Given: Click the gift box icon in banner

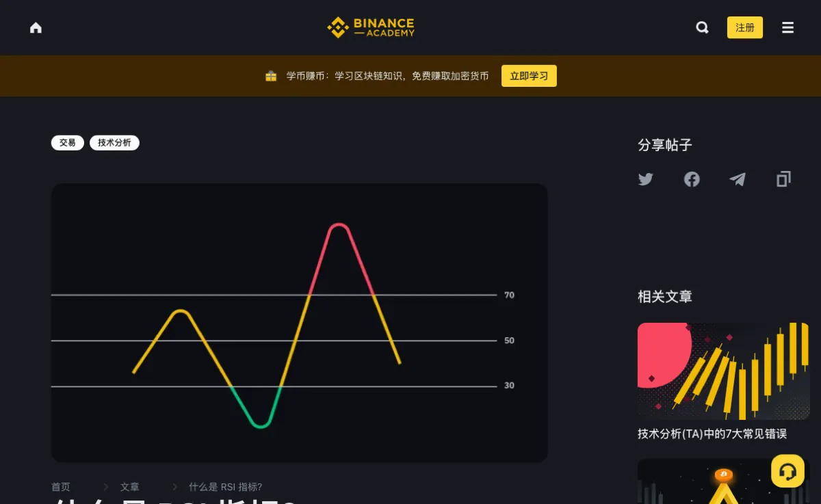Looking at the screenshot, I should click(271, 76).
